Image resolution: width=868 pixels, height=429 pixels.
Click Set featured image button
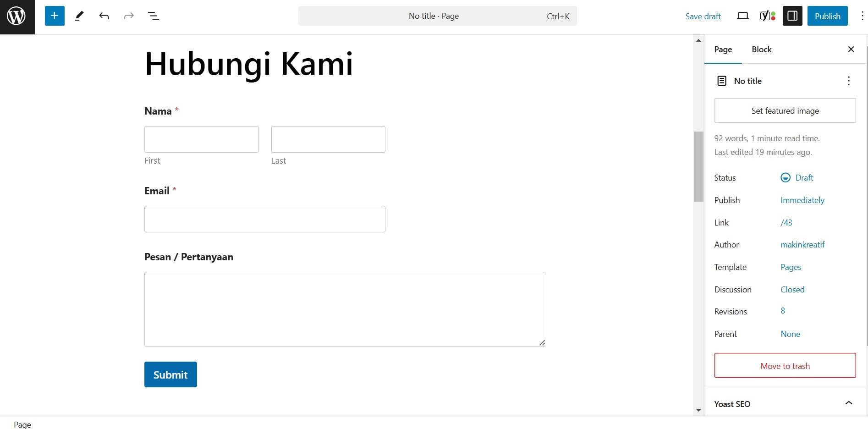click(x=785, y=110)
